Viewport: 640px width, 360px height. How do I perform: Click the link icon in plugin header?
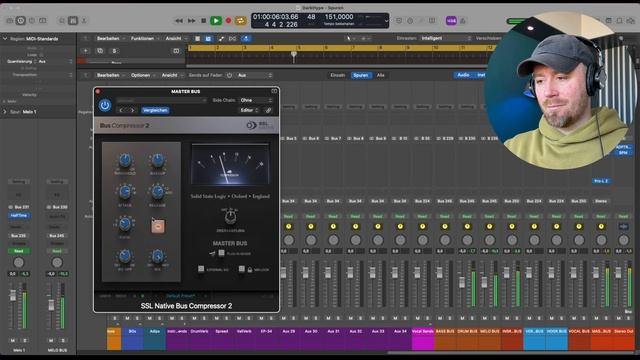[268, 110]
